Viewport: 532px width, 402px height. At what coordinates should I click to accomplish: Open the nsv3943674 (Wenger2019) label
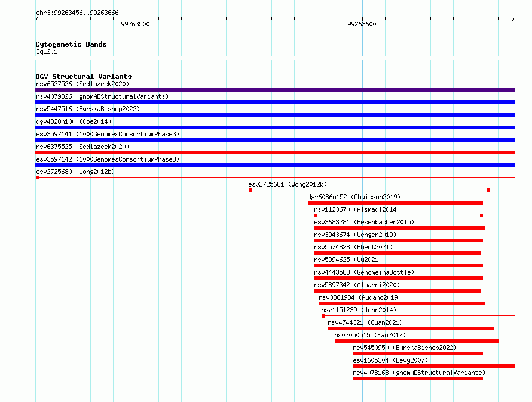click(x=355, y=234)
